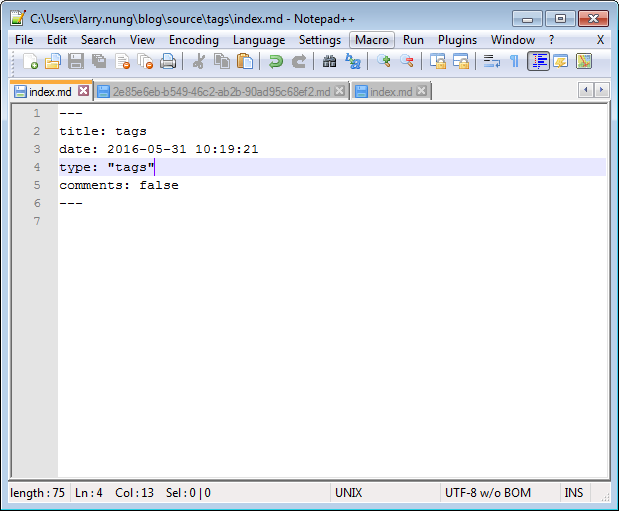The width and height of the screenshot is (619, 511).
Task: Open the Encoding menu
Action: click(x=193, y=40)
